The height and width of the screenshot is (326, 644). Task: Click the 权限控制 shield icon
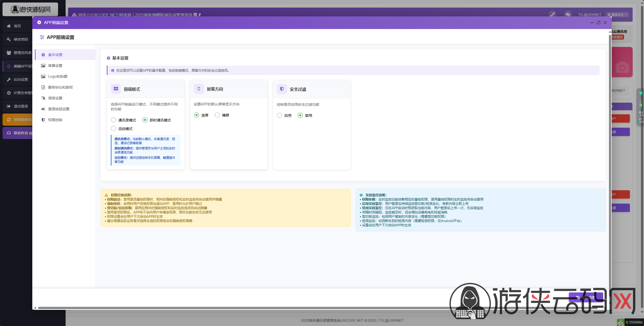coord(43,120)
